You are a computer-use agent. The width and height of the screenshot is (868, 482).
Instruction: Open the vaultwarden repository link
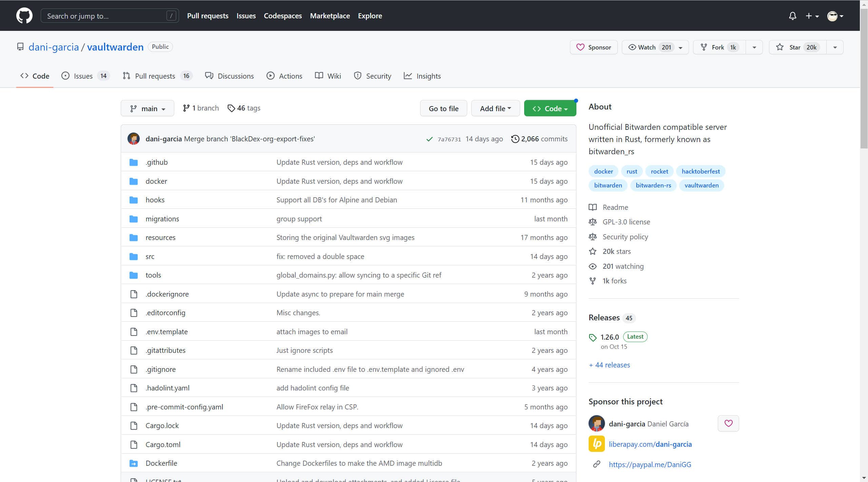[115, 47]
